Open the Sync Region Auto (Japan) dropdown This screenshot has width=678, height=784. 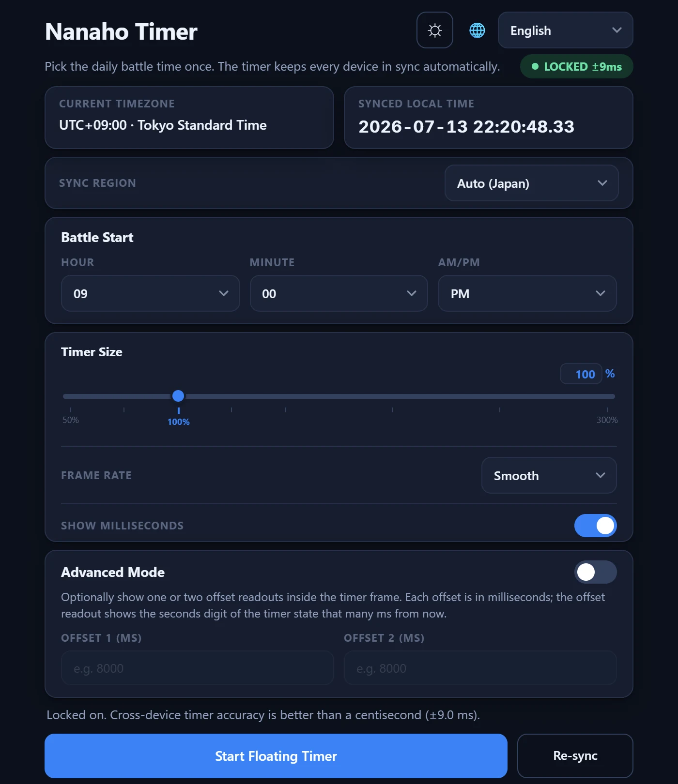[531, 183]
